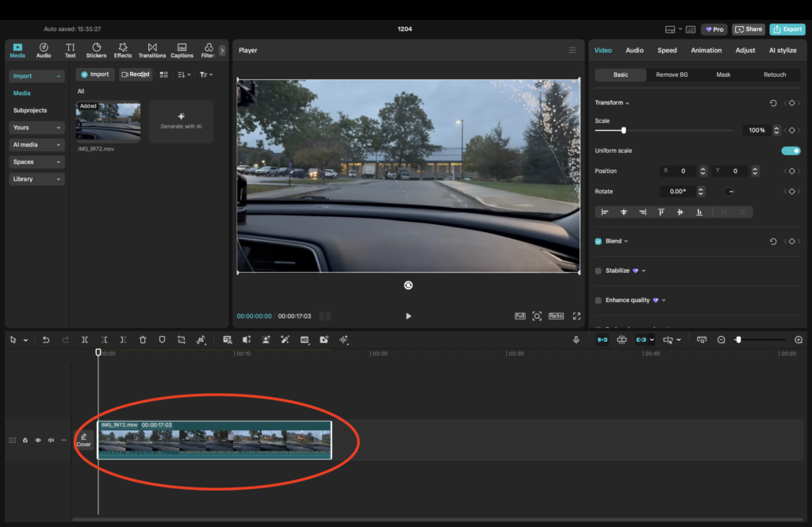The image size is (812, 527).
Task: Expand the Library section in the sidebar
Action: (36, 178)
